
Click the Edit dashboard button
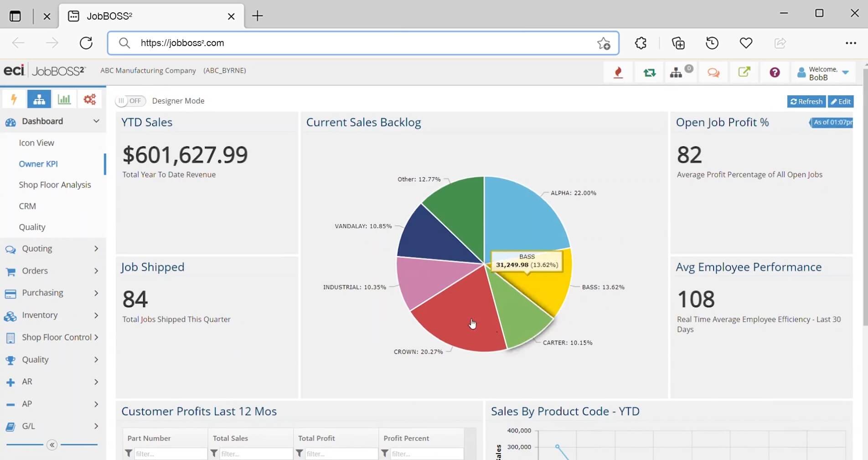tap(841, 101)
